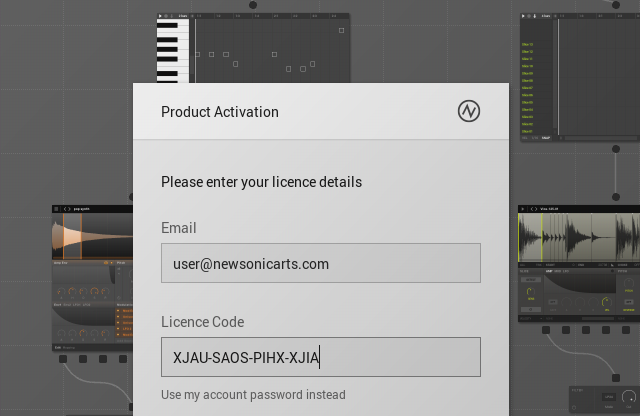The image size is (640, 416).
Task: Open the piano roll's bars length setting
Action: click(183, 16)
